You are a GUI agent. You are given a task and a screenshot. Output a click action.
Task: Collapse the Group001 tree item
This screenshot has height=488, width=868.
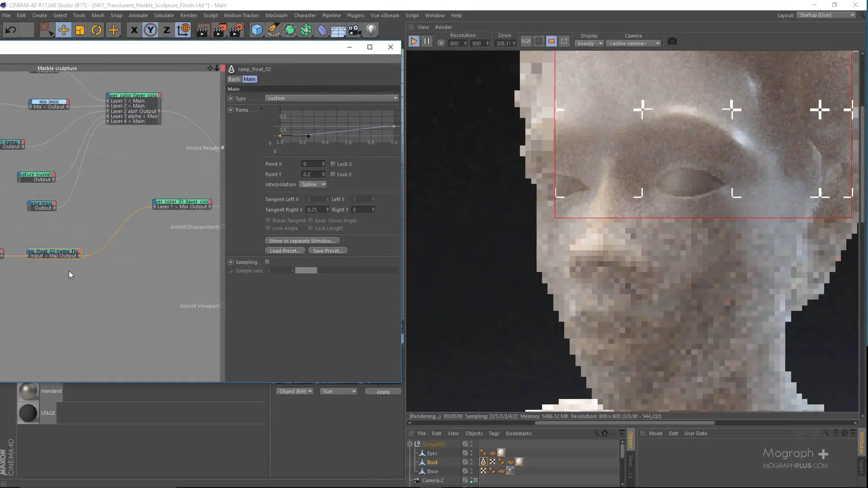pos(410,444)
